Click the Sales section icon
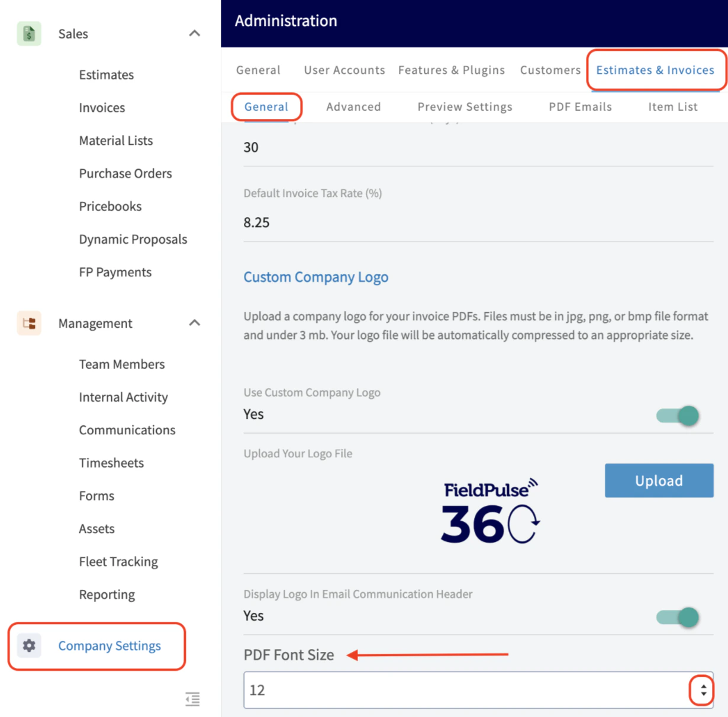Screen dimensions: 728x717 29,34
